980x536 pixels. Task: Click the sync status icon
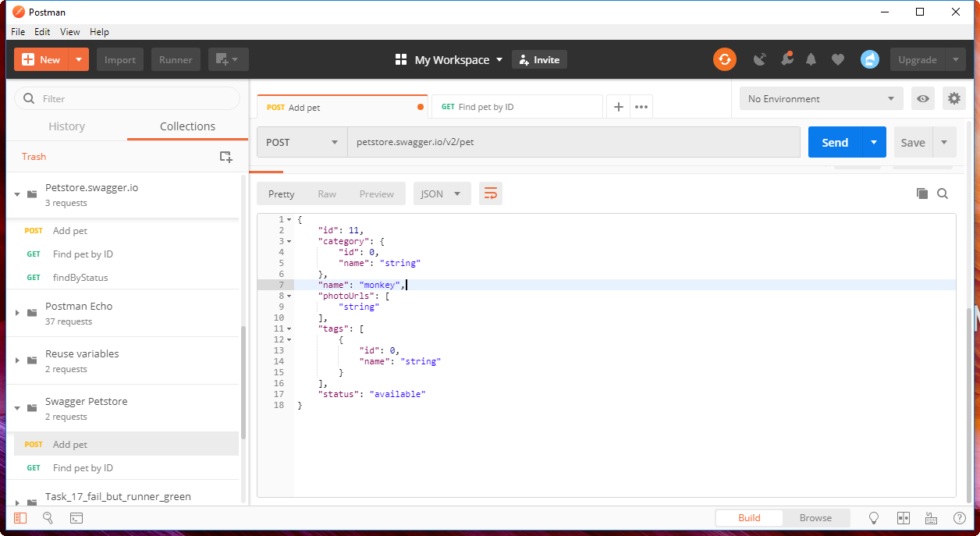coord(725,59)
